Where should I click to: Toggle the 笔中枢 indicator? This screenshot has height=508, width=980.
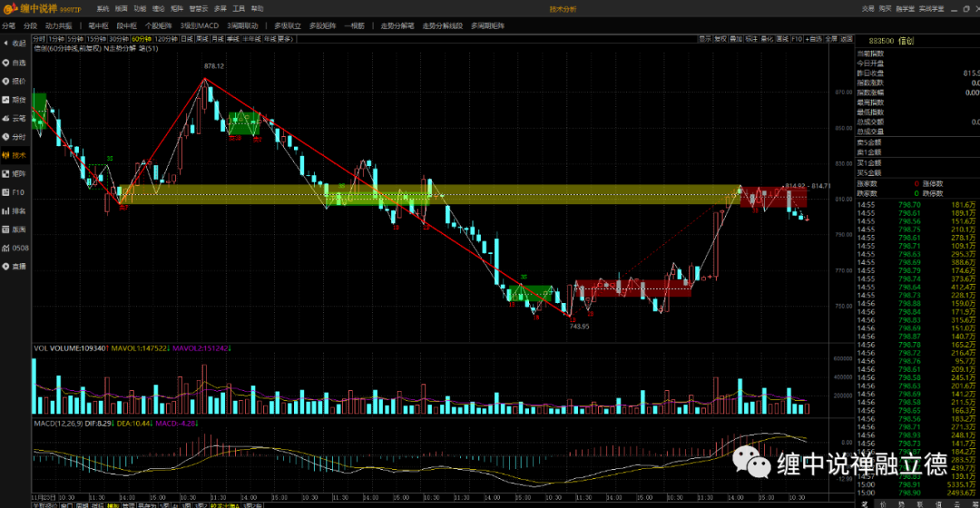pos(98,25)
